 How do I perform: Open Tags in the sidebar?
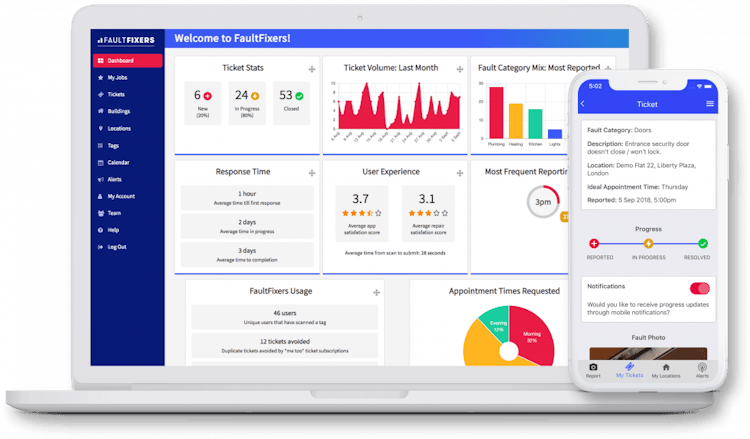tap(113, 146)
